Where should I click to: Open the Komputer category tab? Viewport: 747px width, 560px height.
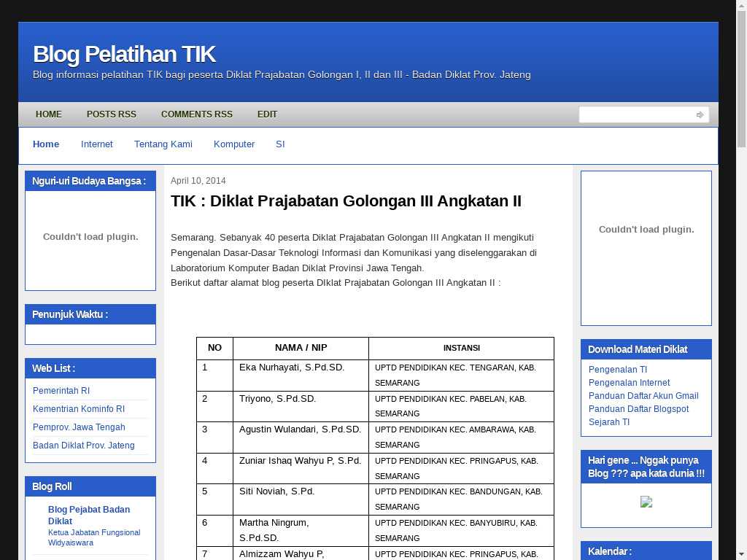pos(233,144)
